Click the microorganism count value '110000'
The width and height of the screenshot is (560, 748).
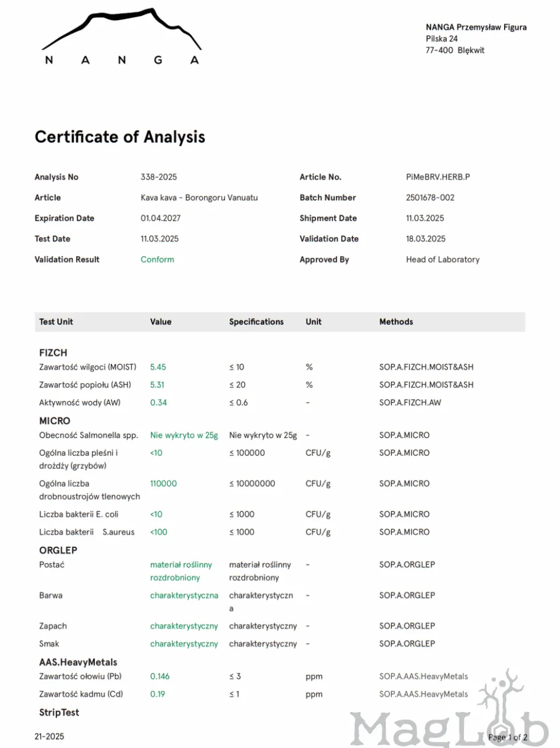[163, 484]
